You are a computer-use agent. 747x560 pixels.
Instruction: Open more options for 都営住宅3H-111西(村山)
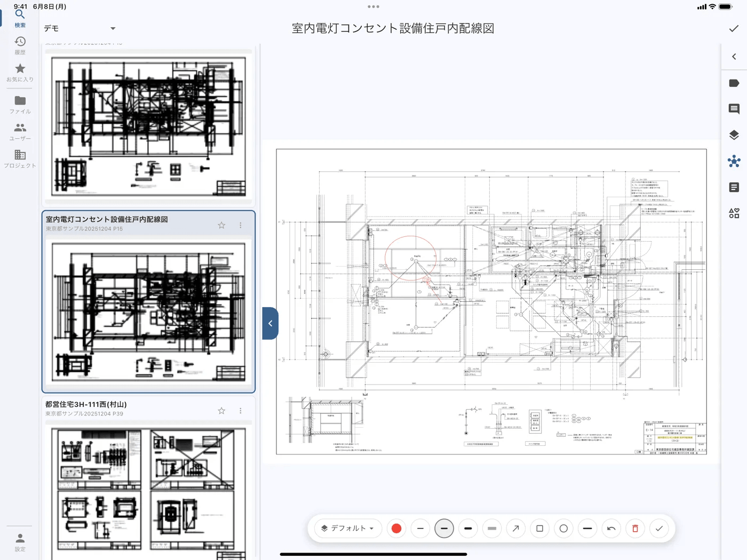click(241, 410)
